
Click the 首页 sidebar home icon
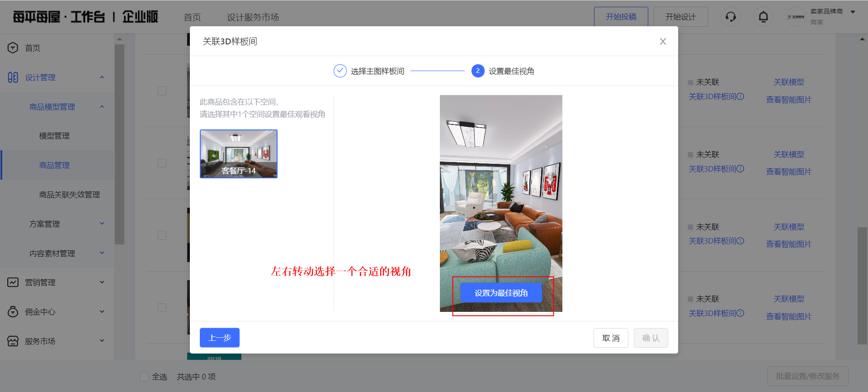pos(13,48)
